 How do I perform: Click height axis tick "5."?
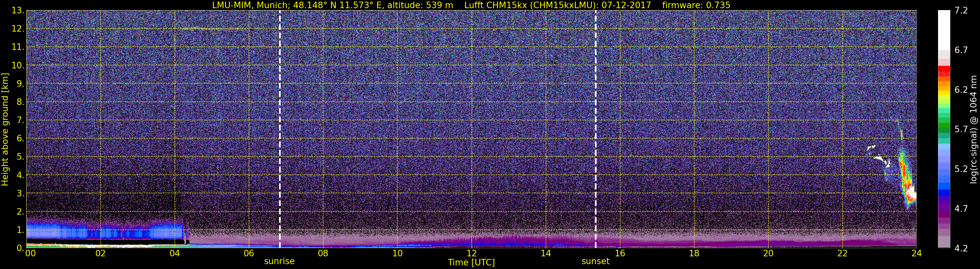coord(20,157)
